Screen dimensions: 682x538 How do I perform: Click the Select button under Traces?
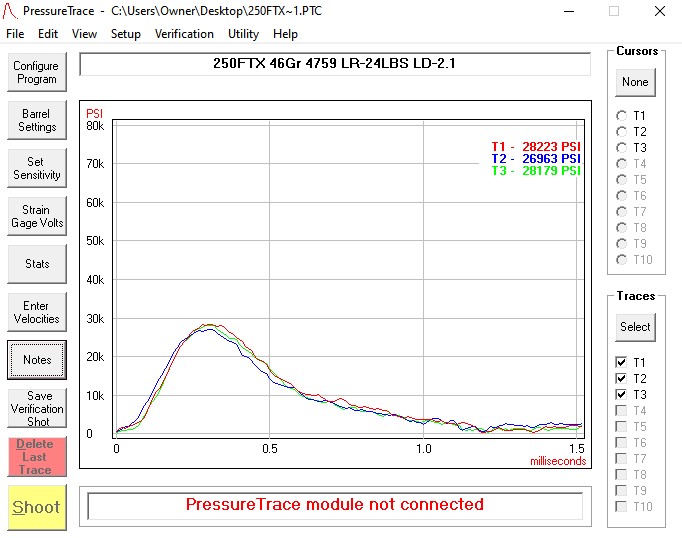tap(635, 327)
